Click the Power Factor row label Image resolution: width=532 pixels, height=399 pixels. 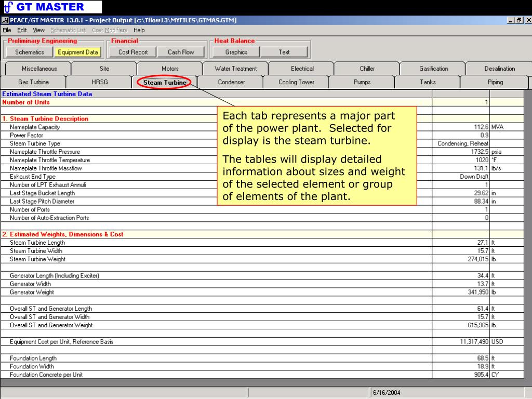(x=26, y=135)
